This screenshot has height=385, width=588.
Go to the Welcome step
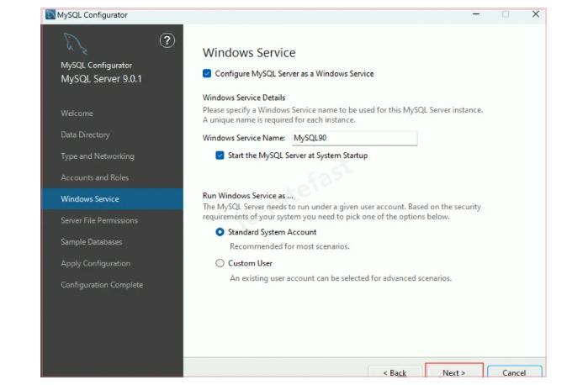pos(77,113)
